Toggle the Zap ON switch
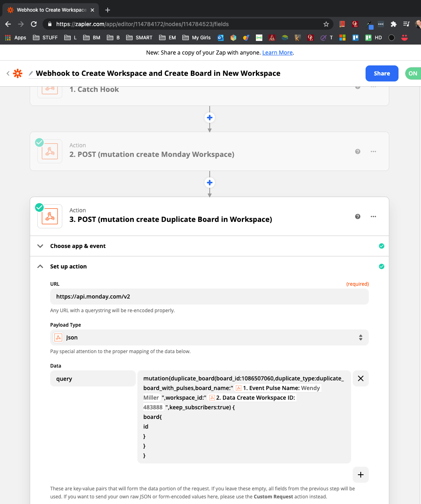The width and height of the screenshot is (421, 504). point(413,73)
